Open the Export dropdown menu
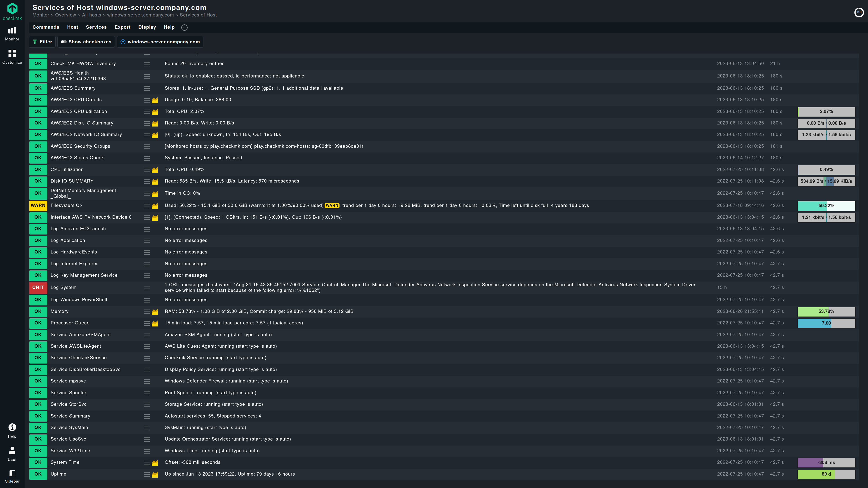The width and height of the screenshot is (868, 488). pyautogui.click(x=122, y=27)
